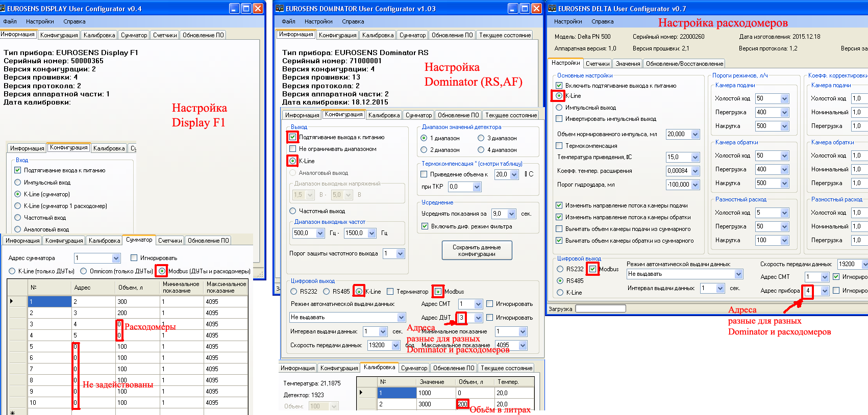Expand Максимальное показание 4095 dropdown
Image resolution: width=868 pixels, height=415 pixels.
(523, 345)
